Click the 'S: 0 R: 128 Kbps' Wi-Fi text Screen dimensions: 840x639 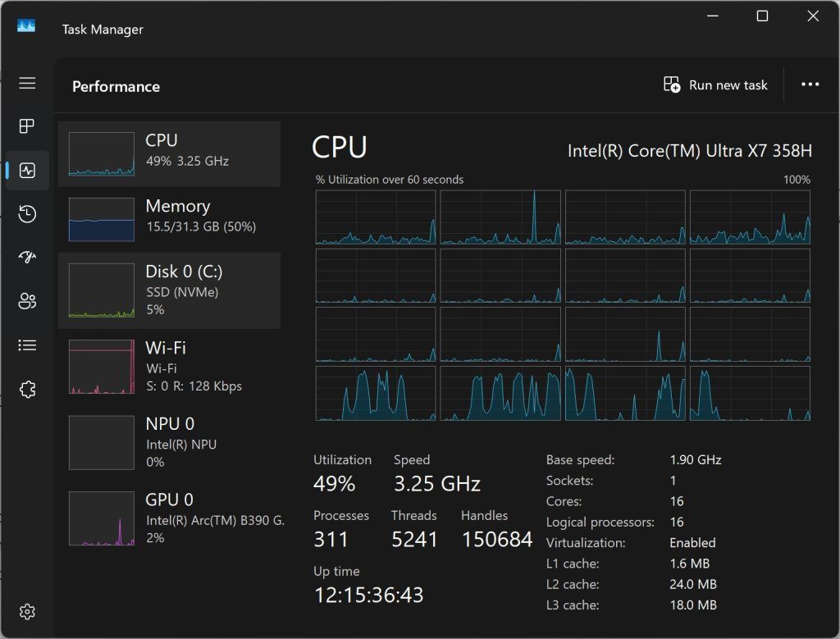click(194, 386)
